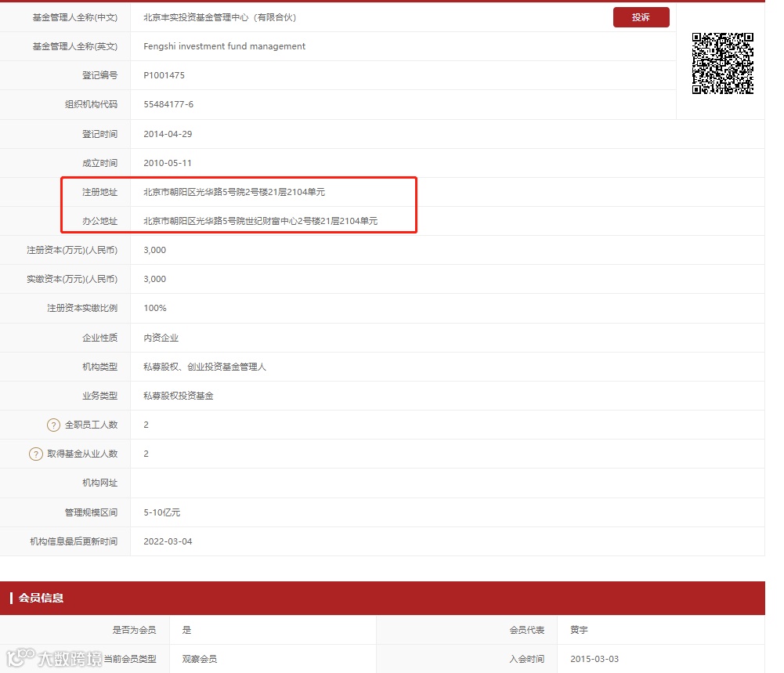Click the red 投诉 button
The image size is (784, 673).
[x=641, y=17]
